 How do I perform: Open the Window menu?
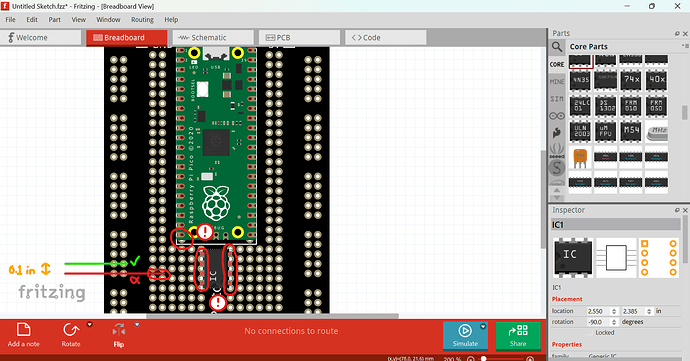(x=108, y=20)
